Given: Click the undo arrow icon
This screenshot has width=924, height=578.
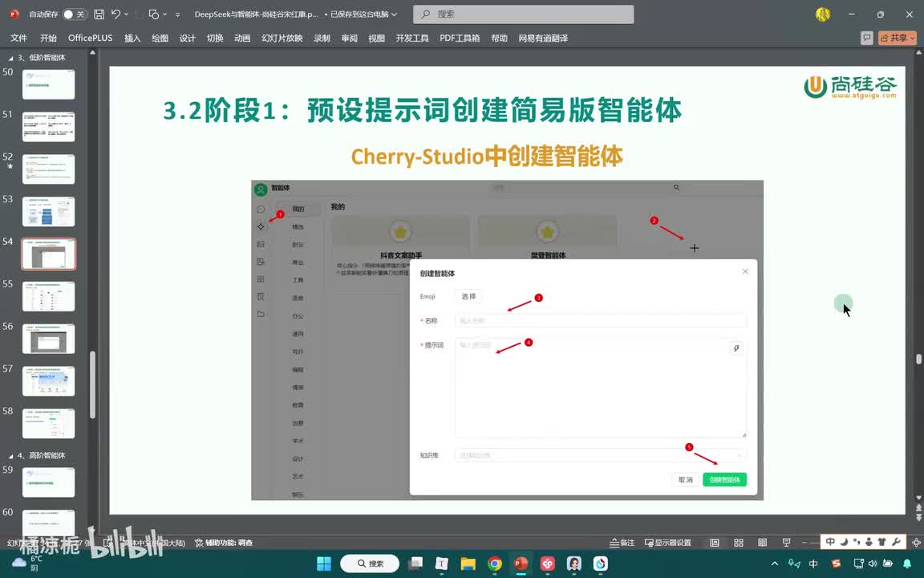Looking at the screenshot, I should (x=115, y=14).
